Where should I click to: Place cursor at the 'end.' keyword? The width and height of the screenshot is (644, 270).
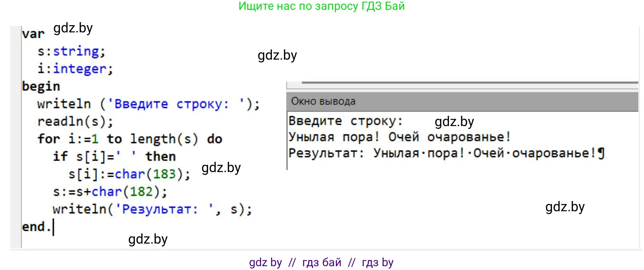[36, 227]
